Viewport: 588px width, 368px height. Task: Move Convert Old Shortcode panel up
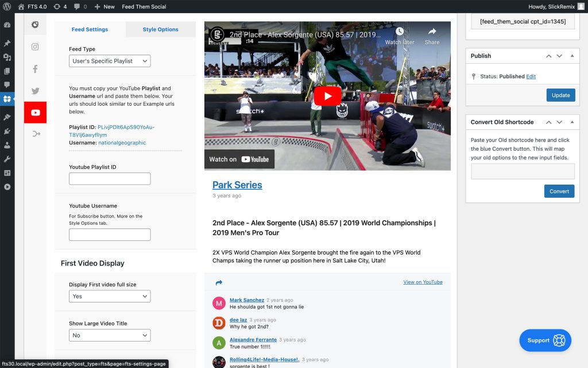click(548, 122)
